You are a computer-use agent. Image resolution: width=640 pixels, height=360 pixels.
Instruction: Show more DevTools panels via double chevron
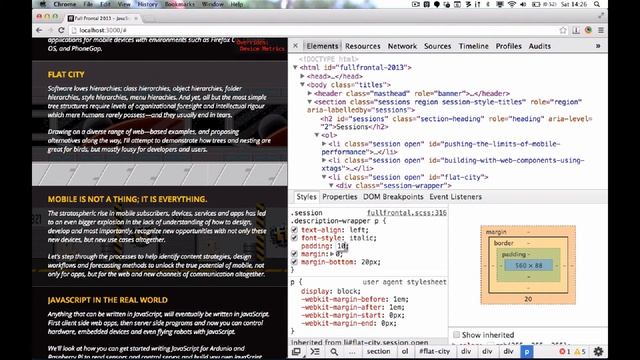(x=598, y=46)
